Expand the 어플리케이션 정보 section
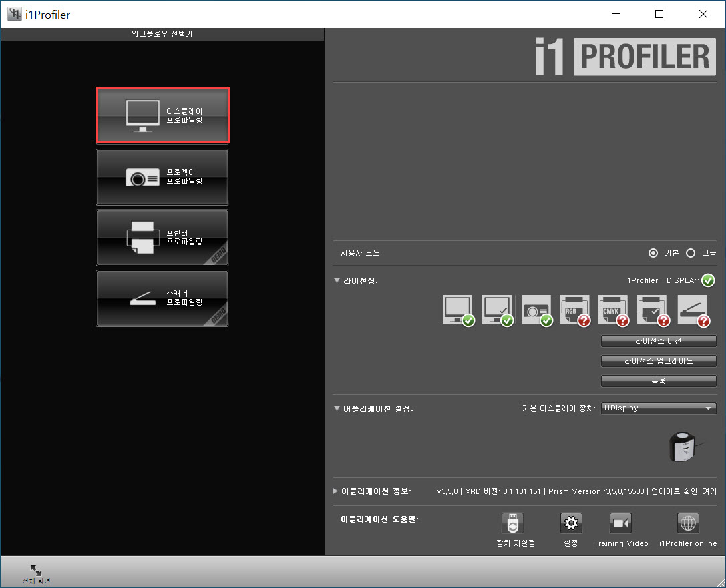The image size is (726, 588). pos(336,491)
